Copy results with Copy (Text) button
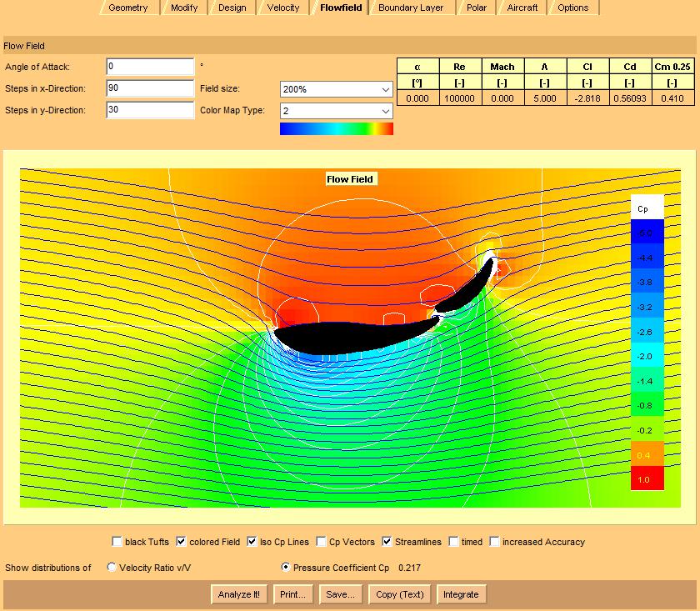This screenshot has height=611, width=700. (x=399, y=594)
